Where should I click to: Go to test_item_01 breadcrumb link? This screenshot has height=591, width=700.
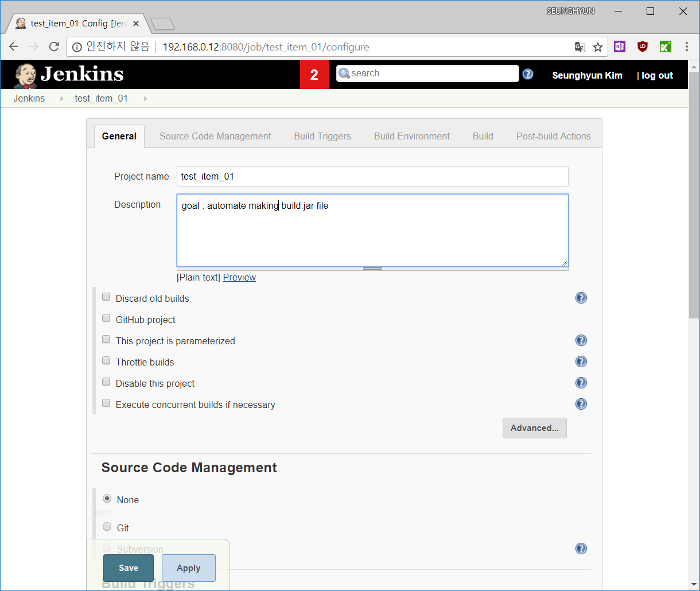click(101, 99)
